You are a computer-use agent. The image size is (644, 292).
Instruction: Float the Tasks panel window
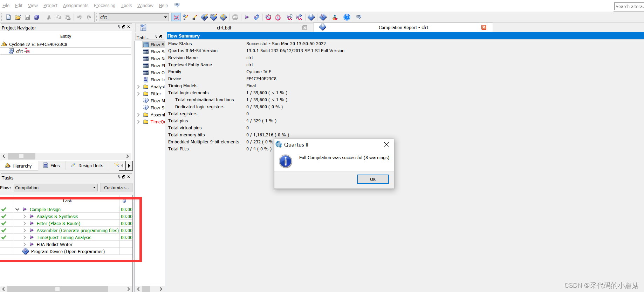point(124,177)
